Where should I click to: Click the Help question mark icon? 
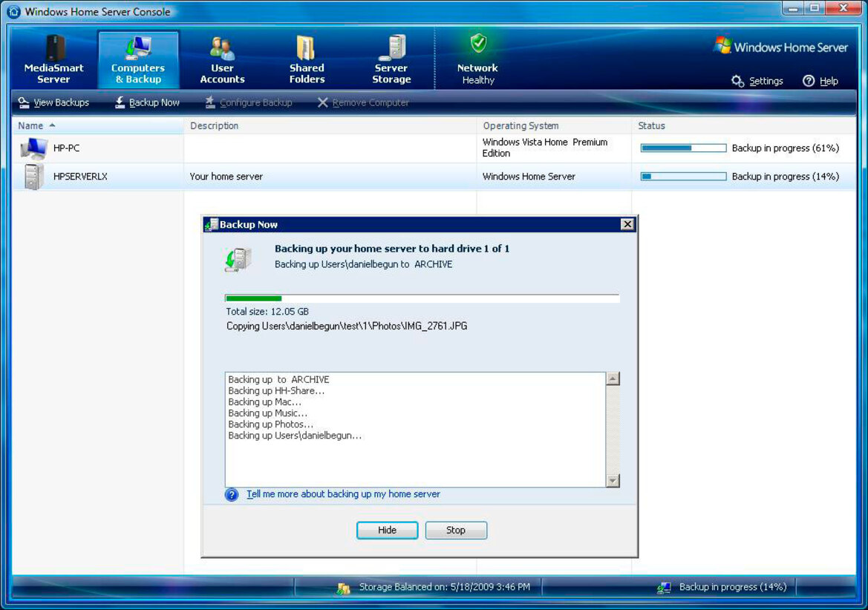click(809, 82)
